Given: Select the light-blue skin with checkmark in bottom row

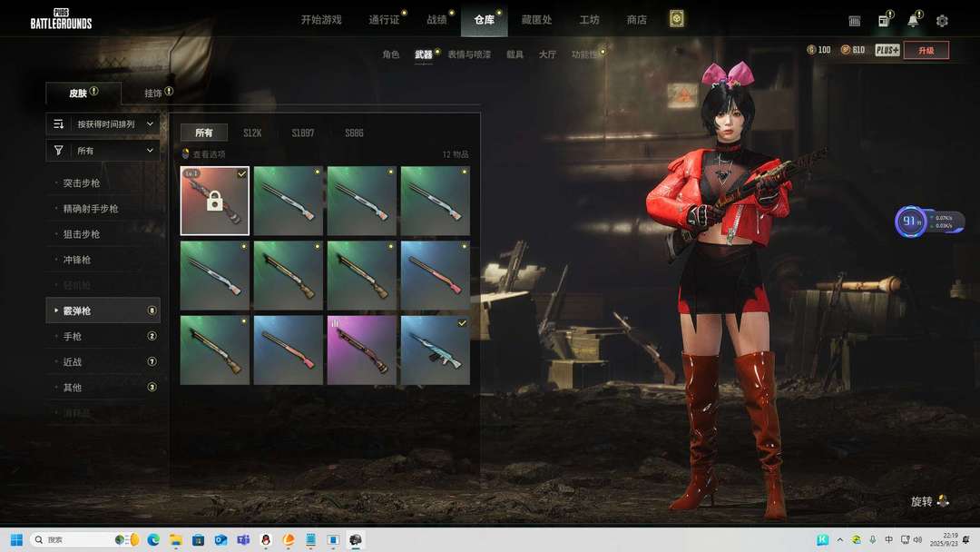Looking at the screenshot, I should coord(435,350).
